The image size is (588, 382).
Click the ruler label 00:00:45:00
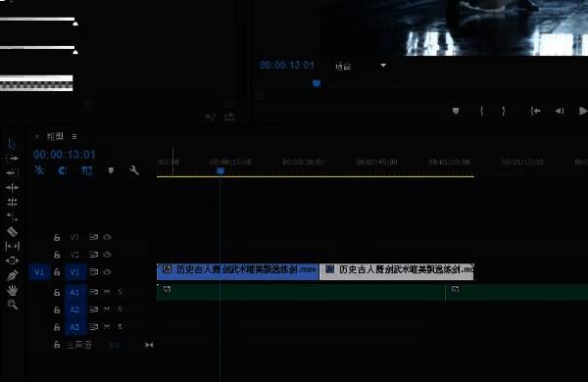point(376,162)
